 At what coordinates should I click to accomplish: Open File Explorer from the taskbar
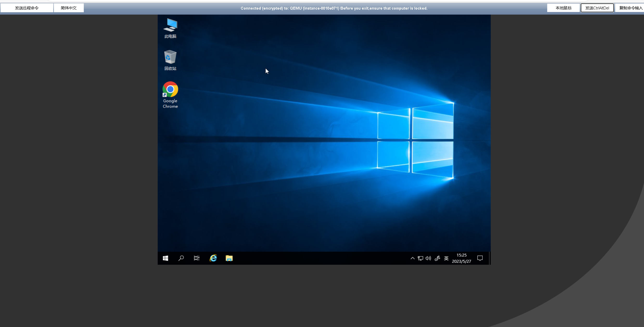coord(229,258)
